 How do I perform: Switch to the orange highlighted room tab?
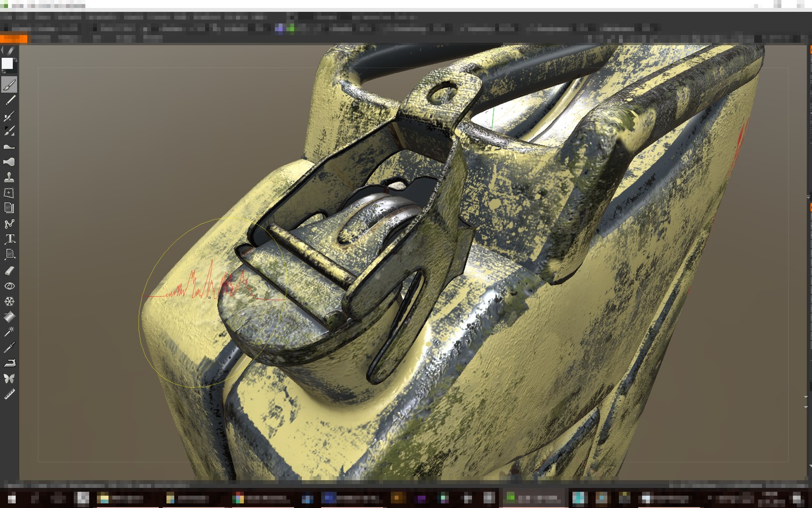pos(14,39)
